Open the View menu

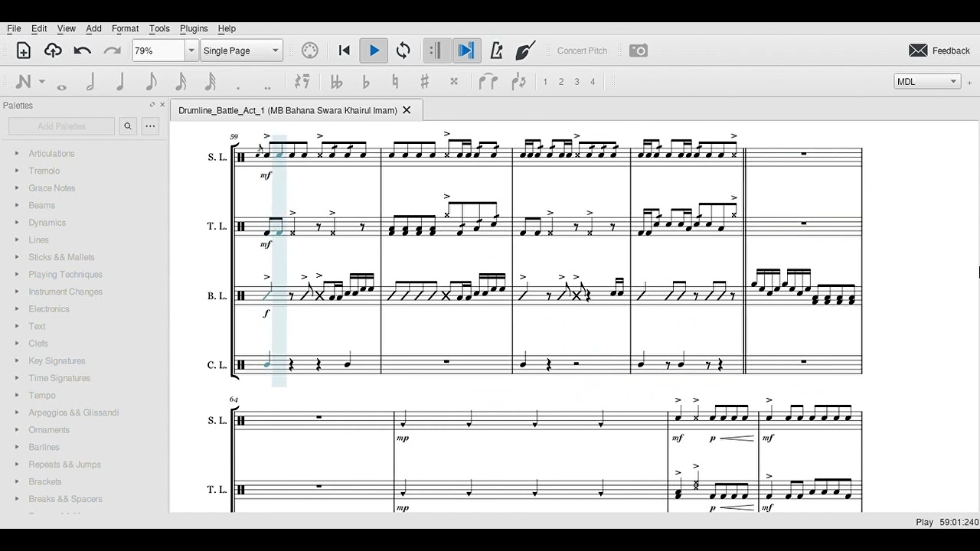pyautogui.click(x=67, y=28)
